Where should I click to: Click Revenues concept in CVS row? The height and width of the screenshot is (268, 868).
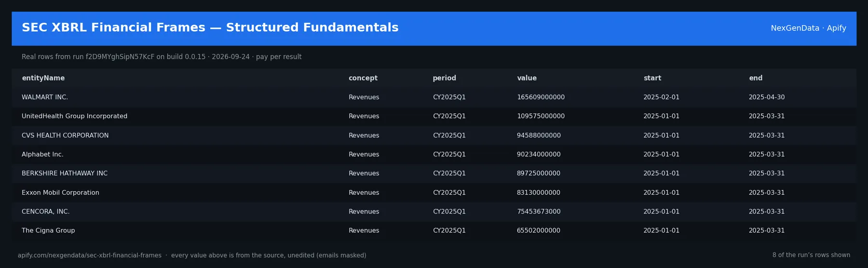point(364,135)
